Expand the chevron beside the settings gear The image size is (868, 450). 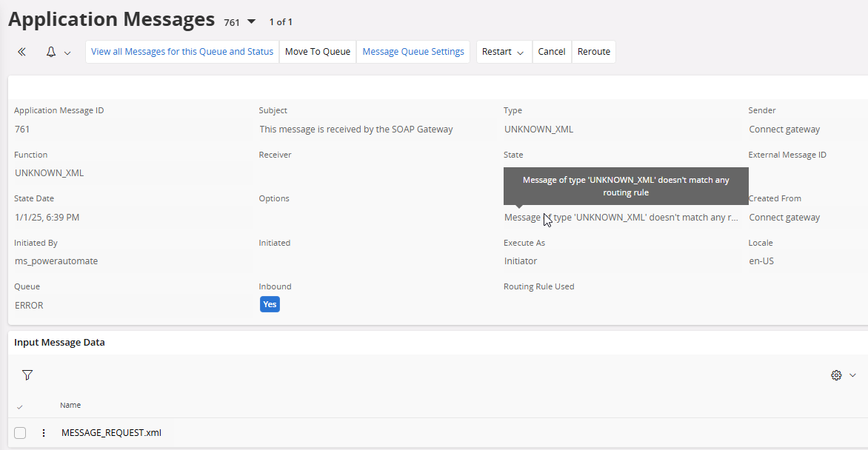point(852,375)
